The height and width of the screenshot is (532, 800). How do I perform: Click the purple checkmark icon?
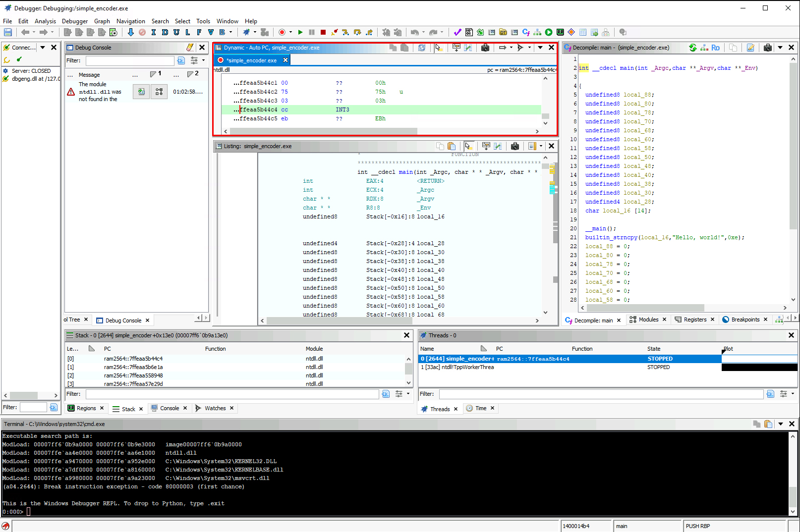pos(457,32)
